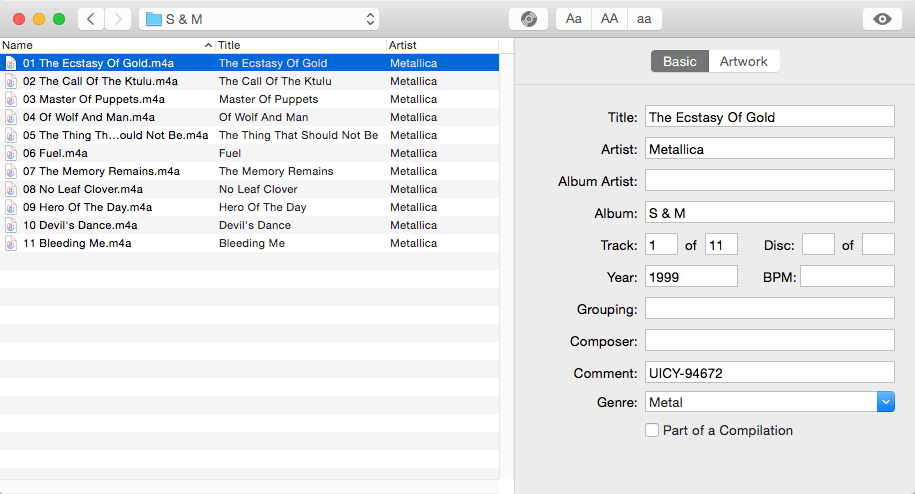
Task: Click the Disc total field
Action: [x=878, y=244]
